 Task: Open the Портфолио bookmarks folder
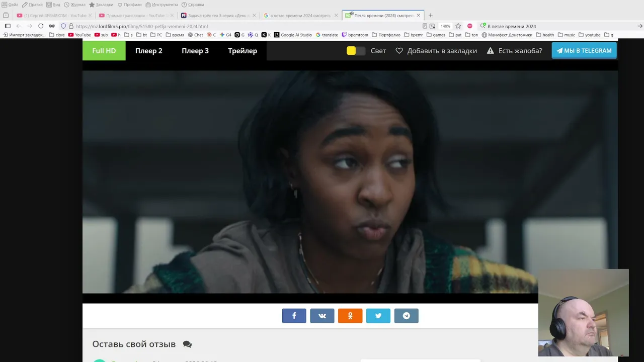tap(386, 35)
